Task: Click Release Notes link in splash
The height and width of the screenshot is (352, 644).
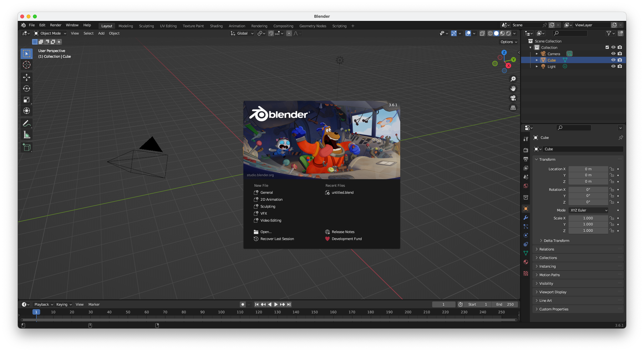Action: coord(343,232)
